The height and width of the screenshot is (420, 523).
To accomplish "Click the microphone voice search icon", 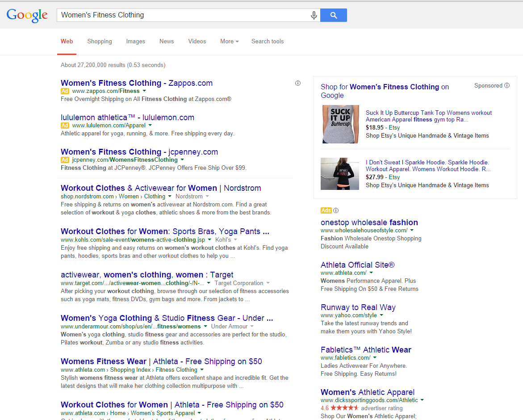I will (x=314, y=15).
